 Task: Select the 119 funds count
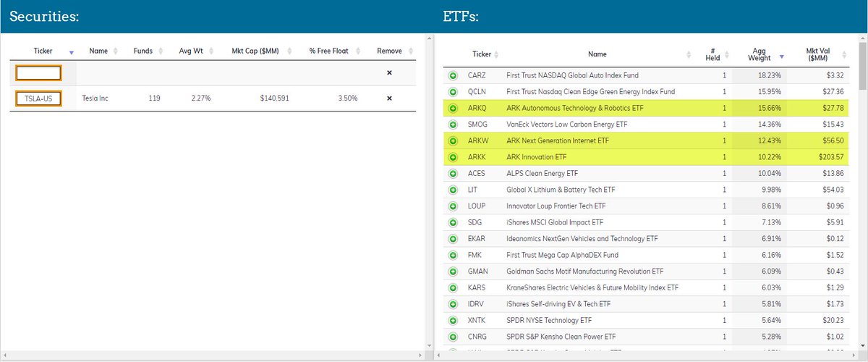pyautogui.click(x=153, y=98)
